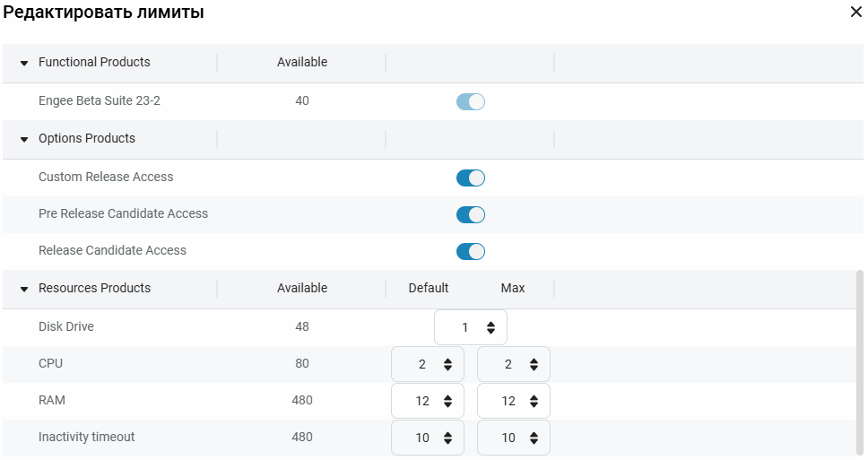Collapse the Options Products section

(x=24, y=140)
